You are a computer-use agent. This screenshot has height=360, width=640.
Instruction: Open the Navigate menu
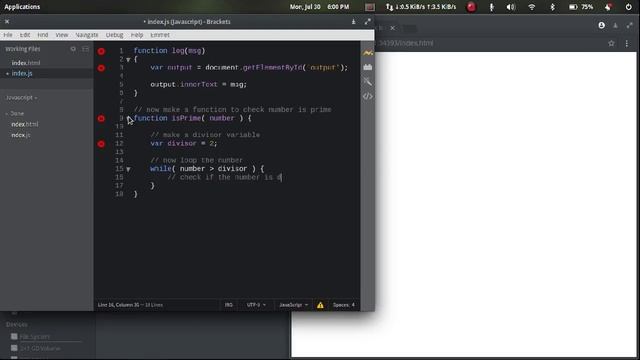coord(87,35)
